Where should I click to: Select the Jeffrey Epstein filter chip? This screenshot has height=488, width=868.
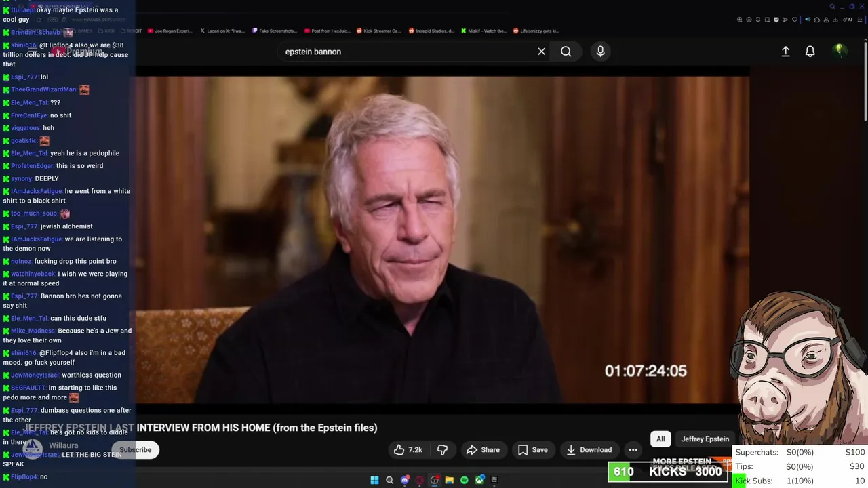coord(705,439)
